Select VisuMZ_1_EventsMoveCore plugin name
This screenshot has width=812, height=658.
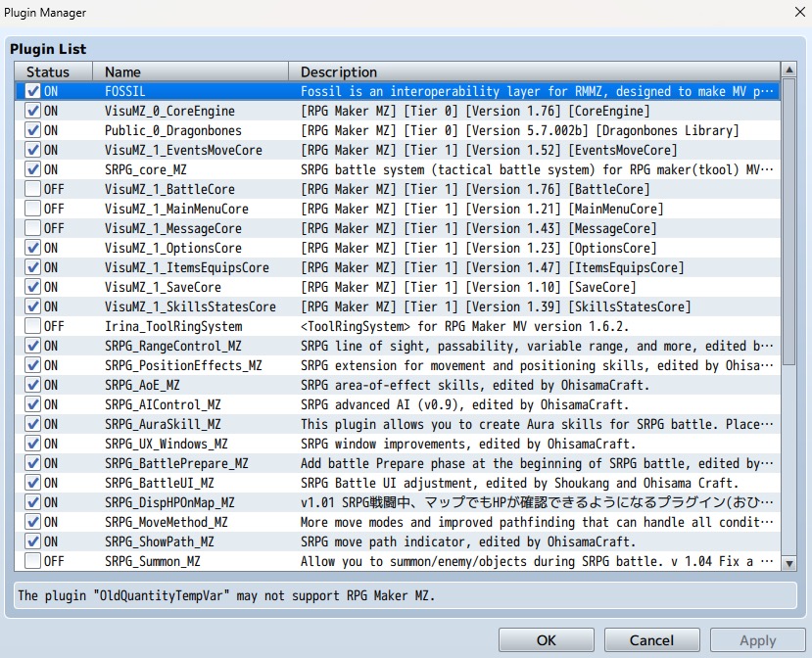coord(183,150)
